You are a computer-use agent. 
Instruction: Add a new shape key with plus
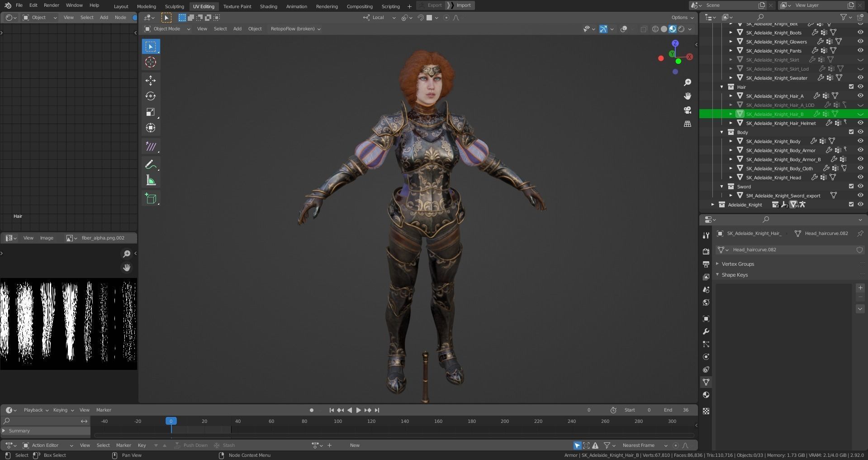tap(860, 288)
